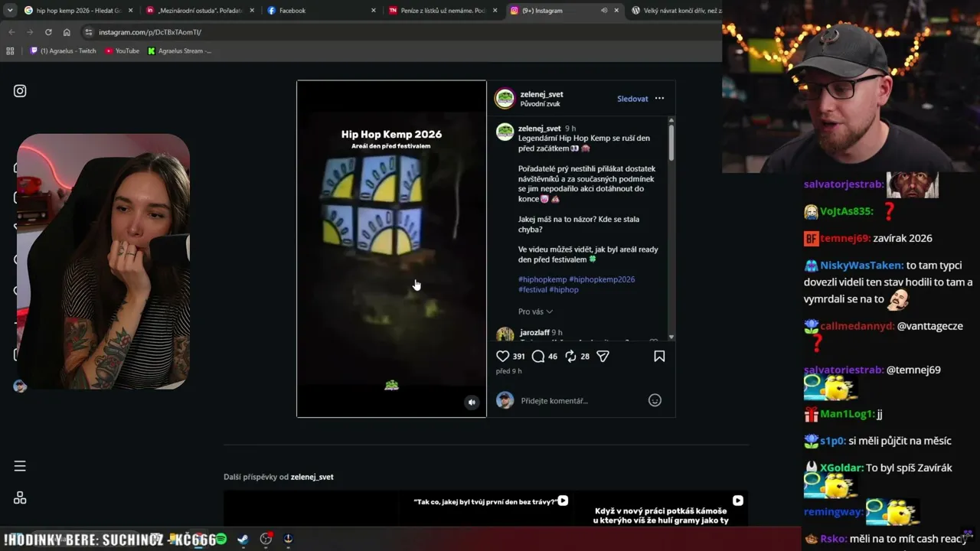Image resolution: width=980 pixels, height=551 pixels.
Task: Open the browser home page button
Action: (x=67, y=32)
